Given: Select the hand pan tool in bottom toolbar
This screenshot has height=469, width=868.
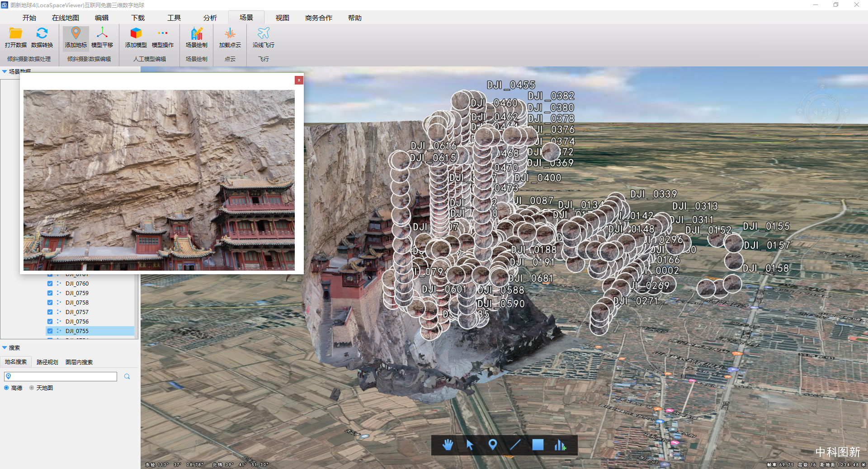Looking at the screenshot, I should coord(448,445).
